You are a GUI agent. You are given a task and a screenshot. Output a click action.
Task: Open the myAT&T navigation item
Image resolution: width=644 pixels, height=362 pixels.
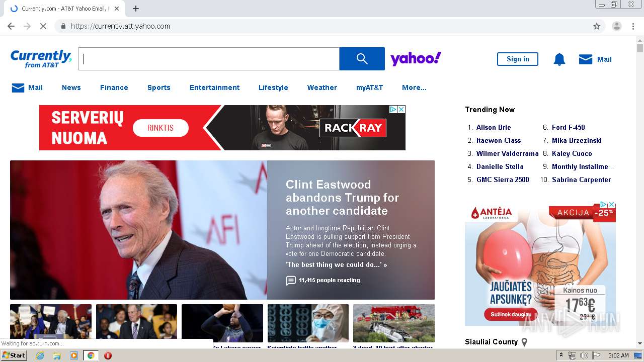point(370,87)
